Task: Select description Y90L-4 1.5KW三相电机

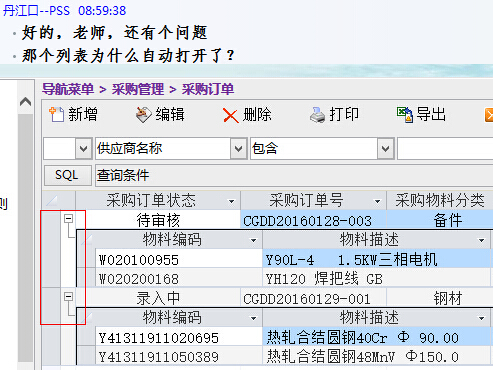Action: (377, 259)
